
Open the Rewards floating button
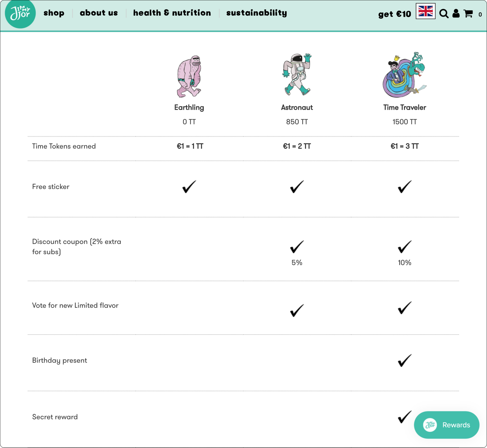(446, 425)
